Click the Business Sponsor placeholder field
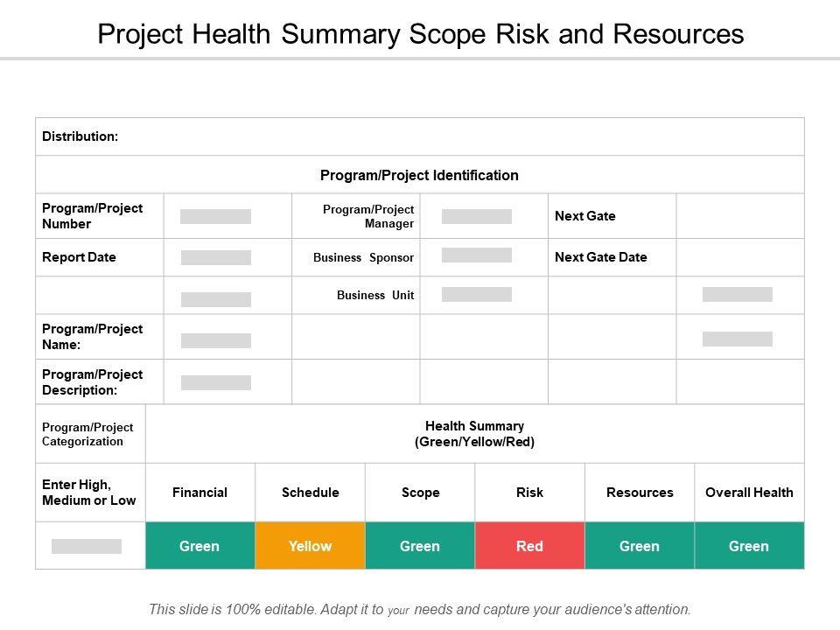Screen dimensions: 840x630 (x=476, y=255)
